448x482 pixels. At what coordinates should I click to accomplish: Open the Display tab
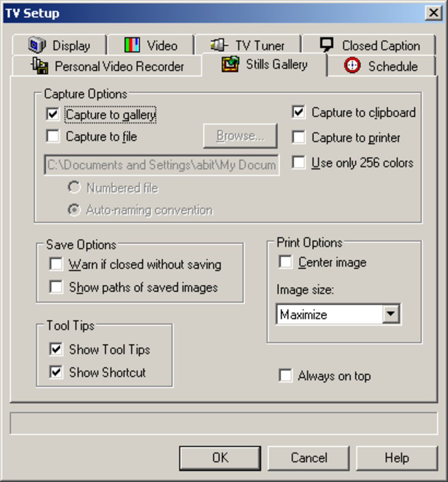point(59,45)
